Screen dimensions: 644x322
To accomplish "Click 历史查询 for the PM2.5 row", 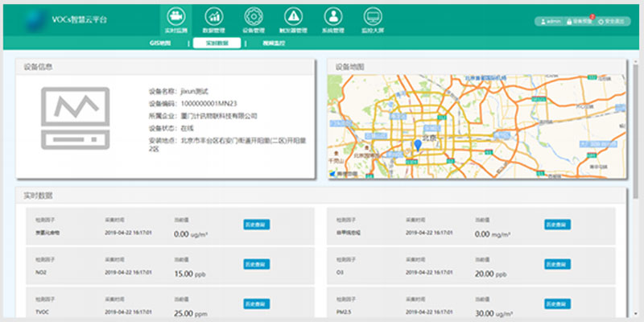I will tap(557, 303).
